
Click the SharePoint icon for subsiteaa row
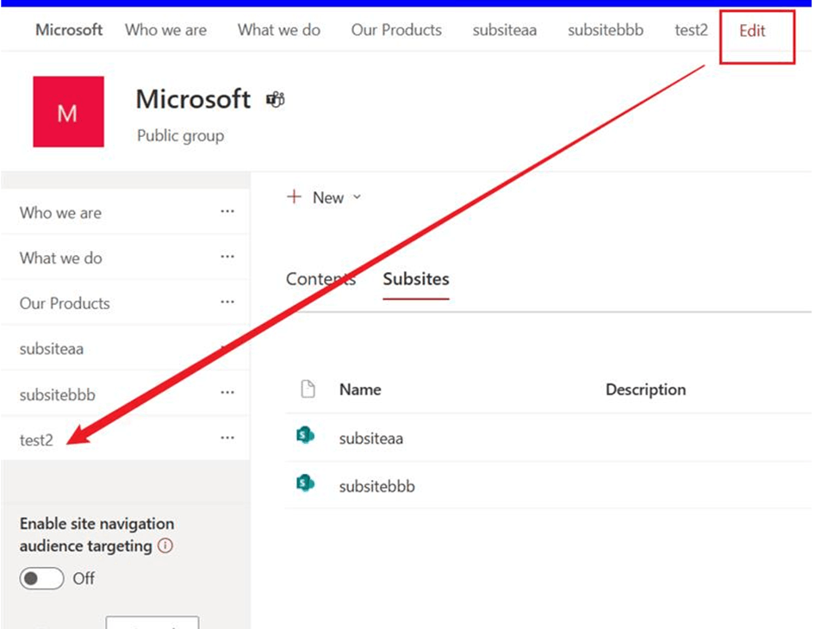(x=305, y=435)
